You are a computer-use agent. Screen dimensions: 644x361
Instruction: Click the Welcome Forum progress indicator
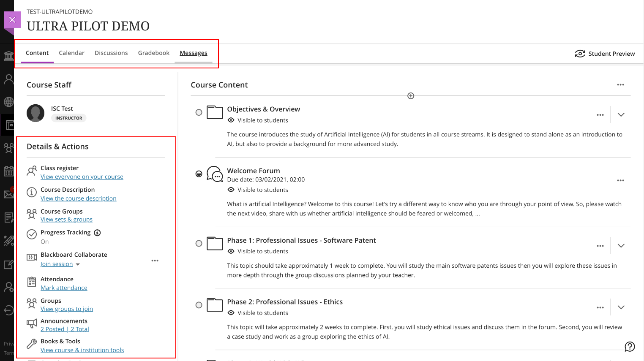tap(199, 174)
